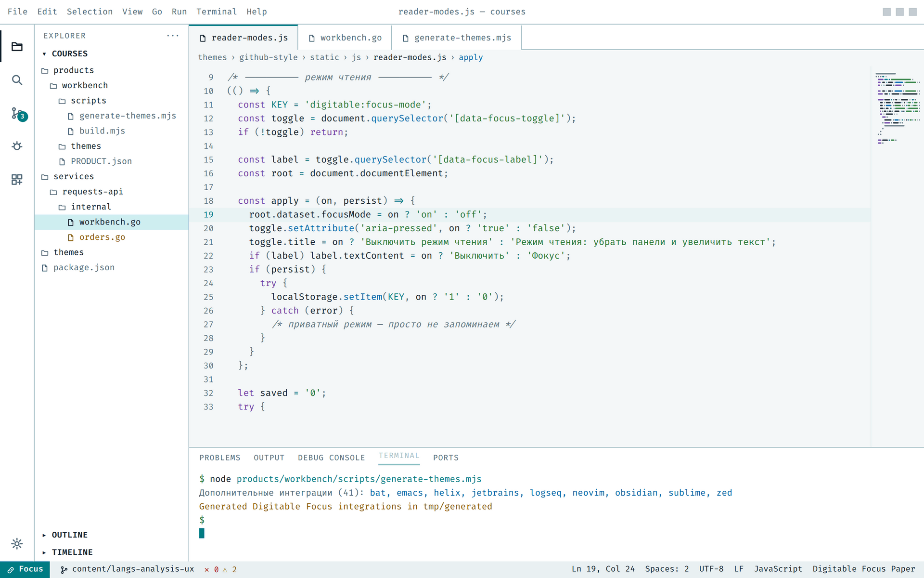924x578 pixels.
Task: Click the file icon on reader-modes.js tab
Action: 203,38
